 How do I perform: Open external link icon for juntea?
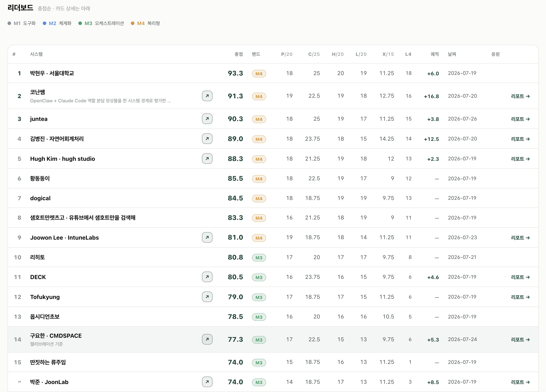tap(207, 119)
